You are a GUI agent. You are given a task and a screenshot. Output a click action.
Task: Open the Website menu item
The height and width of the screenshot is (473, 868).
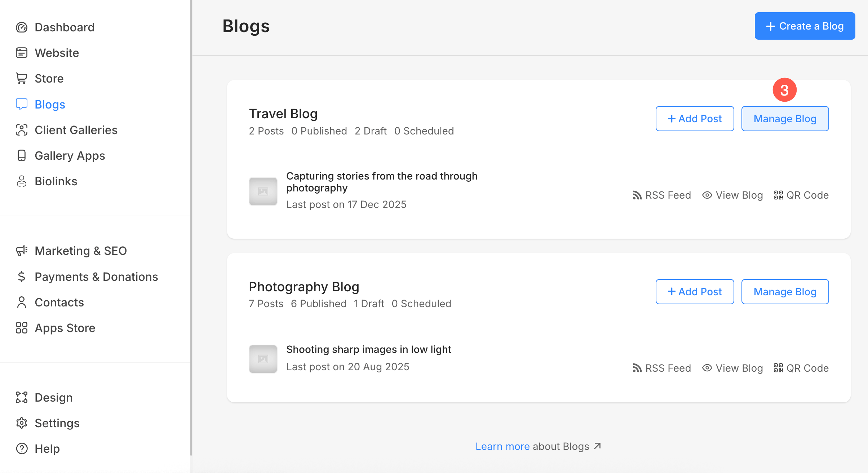[x=57, y=53]
